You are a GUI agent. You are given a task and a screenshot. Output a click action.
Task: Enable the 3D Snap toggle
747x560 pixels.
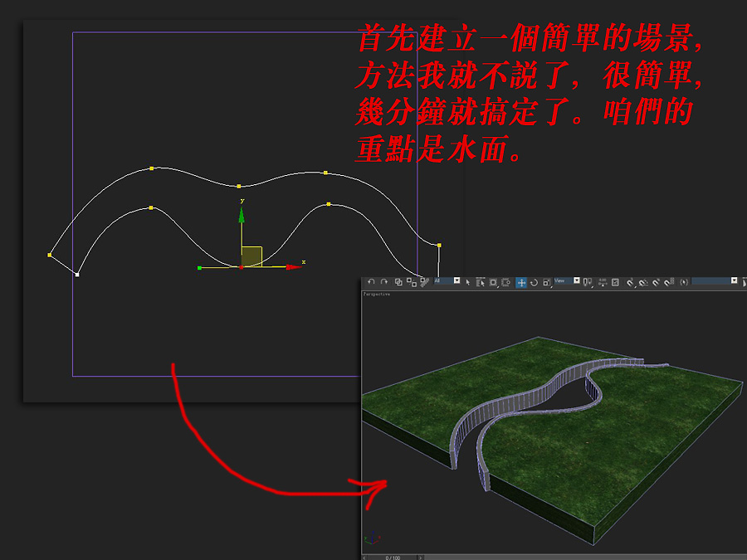click(630, 282)
